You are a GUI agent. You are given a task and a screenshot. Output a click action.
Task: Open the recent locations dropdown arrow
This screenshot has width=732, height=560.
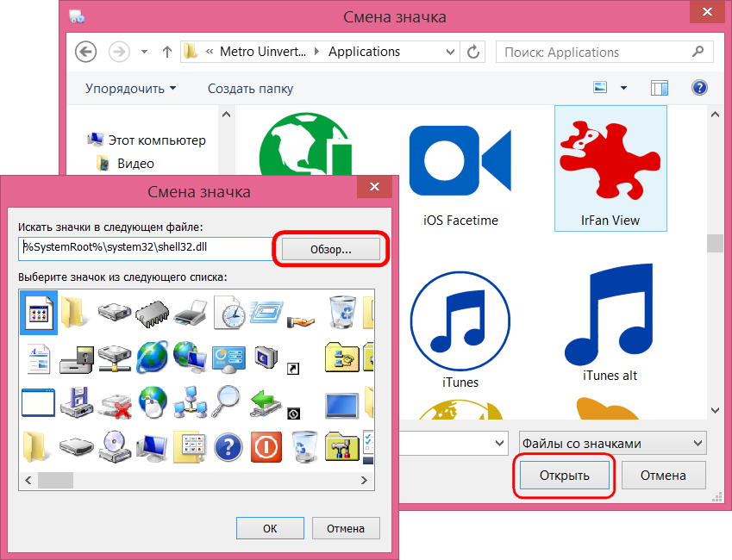click(144, 52)
